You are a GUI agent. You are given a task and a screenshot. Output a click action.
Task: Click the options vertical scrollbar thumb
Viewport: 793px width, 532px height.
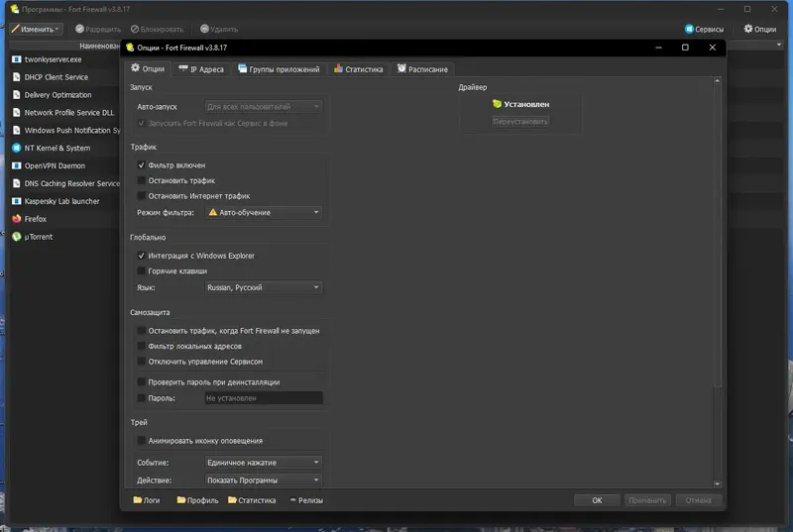[x=717, y=237]
